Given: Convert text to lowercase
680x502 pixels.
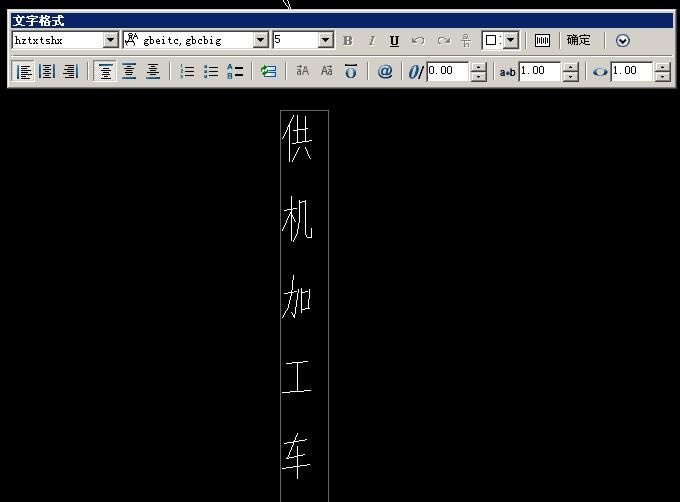Looking at the screenshot, I should pos(327,71).
